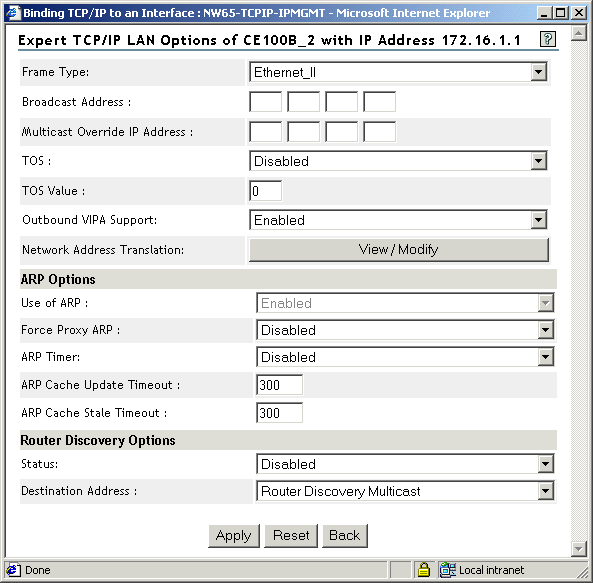Click the fourth Broadcast Address octet field

[379, 101]
